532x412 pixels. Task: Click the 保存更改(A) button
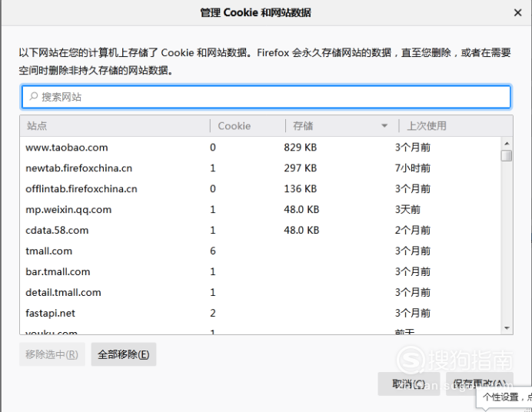point(480,384)
